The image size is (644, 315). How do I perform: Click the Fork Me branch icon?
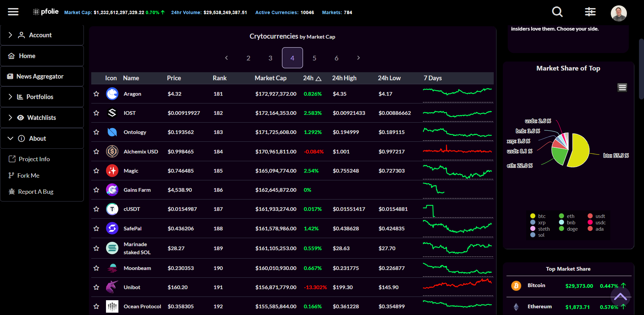(11, 175)
